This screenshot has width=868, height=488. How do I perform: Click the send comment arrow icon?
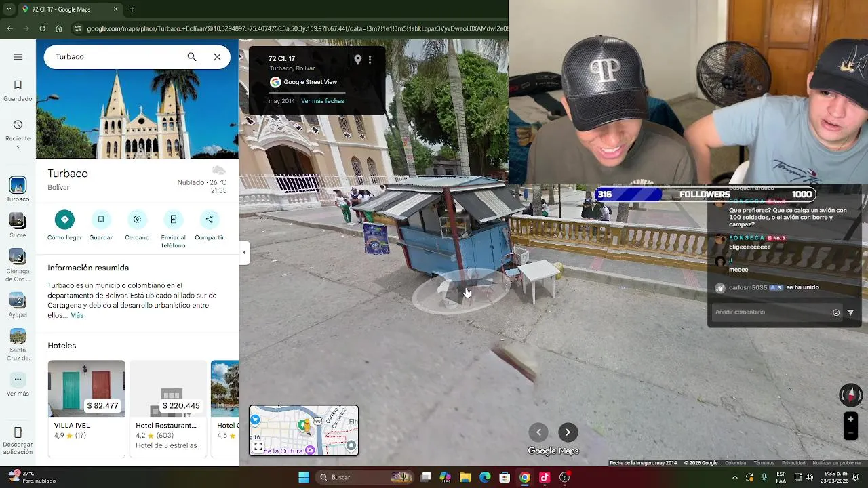[850, 312]
